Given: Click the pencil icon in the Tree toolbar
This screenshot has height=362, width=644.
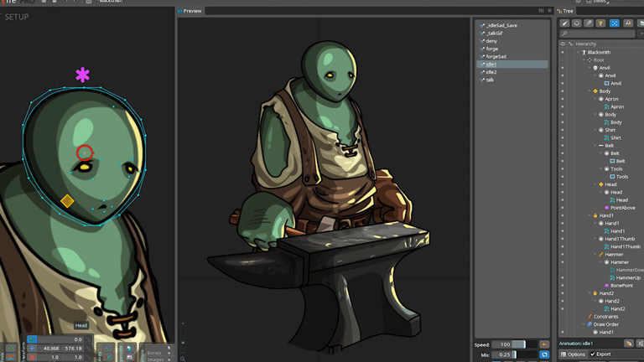Looking at the screenshot, I should [564, 23].
